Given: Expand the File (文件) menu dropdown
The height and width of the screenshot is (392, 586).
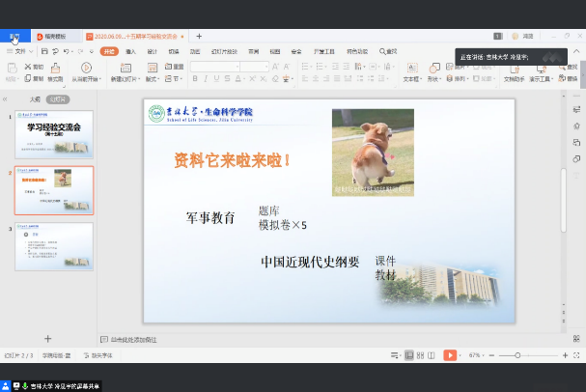Looking at the screenshot, I should point(15,51).
